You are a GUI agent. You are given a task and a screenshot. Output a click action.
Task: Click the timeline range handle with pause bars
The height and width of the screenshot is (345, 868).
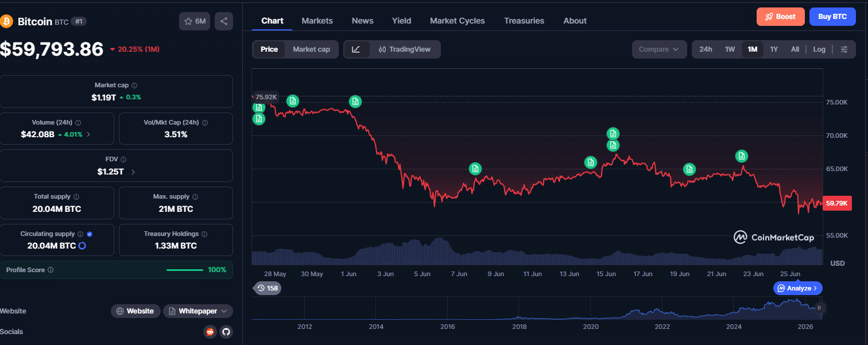pyautogui.click(x=819, y=308)
